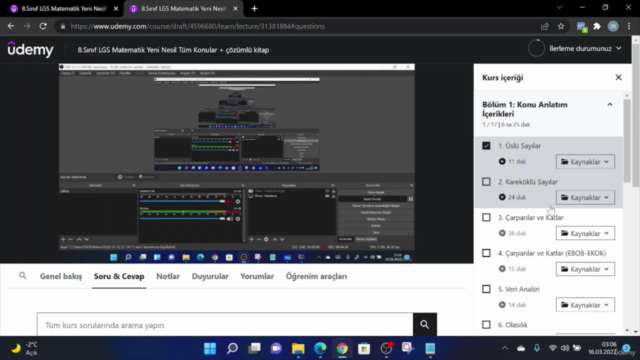Check the 3. Çarpanlar ve Katlar checkbox

coord(486,218)
